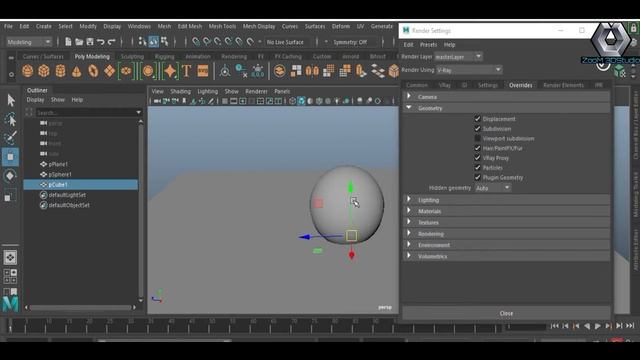Uncheck the VRay Proxy checkbox
The width and height of the screenshot is (640, 360).
click(477, 158)
